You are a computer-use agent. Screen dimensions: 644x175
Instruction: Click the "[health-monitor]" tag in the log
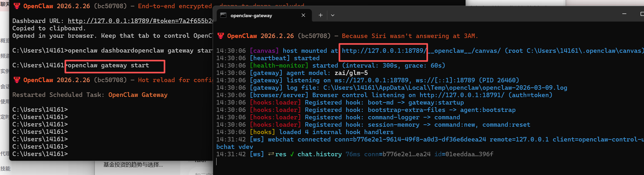point(279,65)
